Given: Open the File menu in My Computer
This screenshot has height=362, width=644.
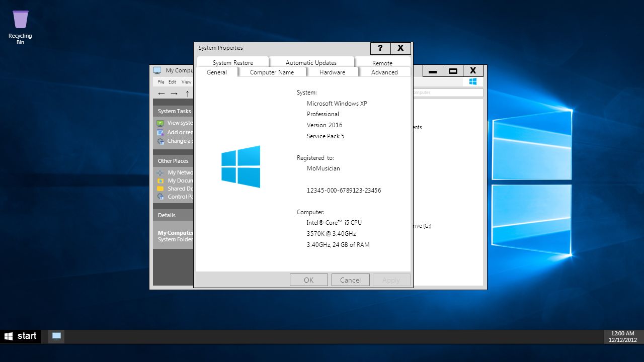Looking at the screenshot, I should click(x=161, y=81).
